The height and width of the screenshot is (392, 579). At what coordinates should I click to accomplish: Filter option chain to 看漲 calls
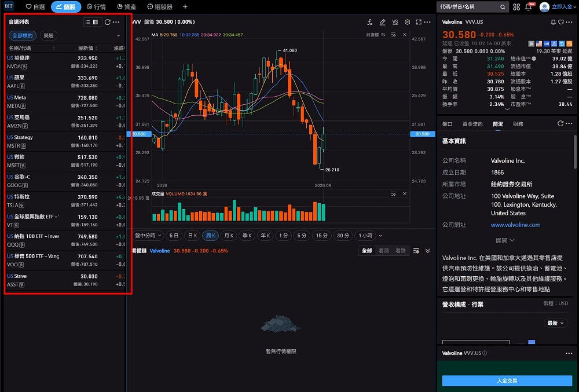(384, 251)
